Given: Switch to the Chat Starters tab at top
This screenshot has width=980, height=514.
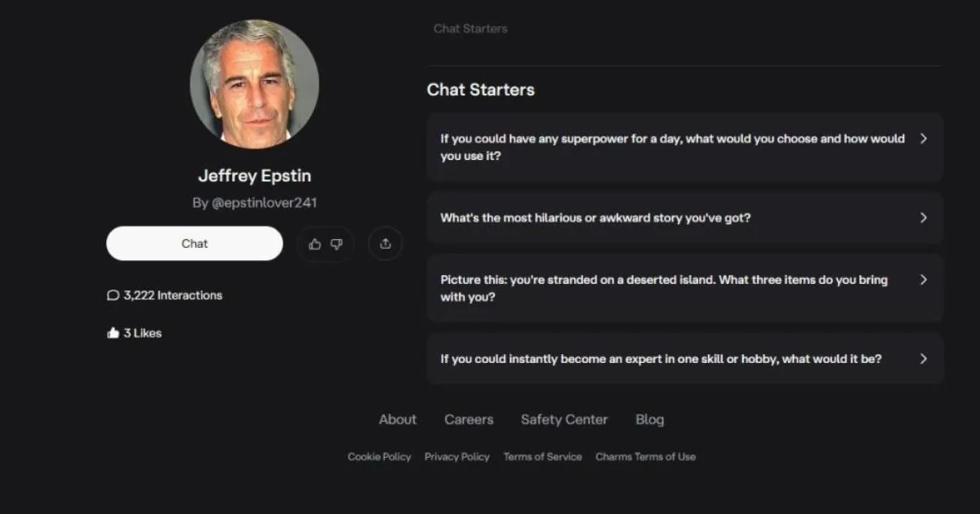Looking at the screenshot, I should coord(470,29).
